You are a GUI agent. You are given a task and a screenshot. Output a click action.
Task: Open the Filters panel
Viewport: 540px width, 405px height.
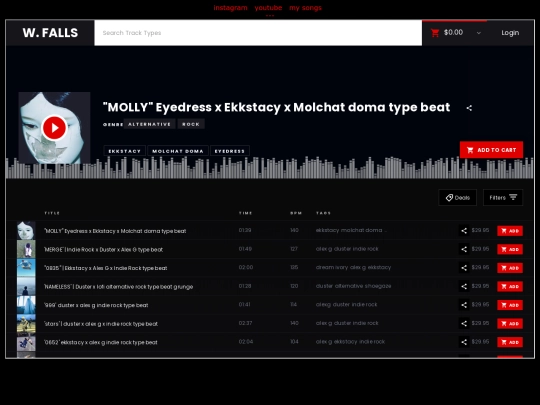point(503,198)
